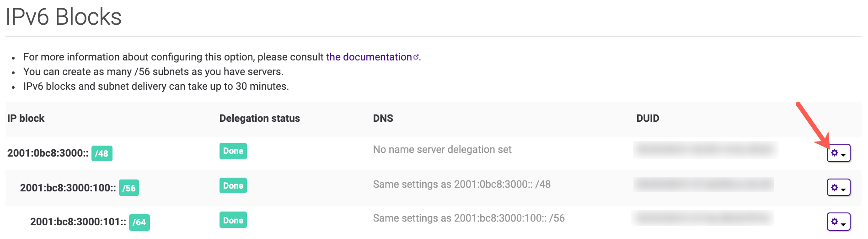868x239 pixels.
Task: Click the /48 prefix badge
Action: point(102,153)
